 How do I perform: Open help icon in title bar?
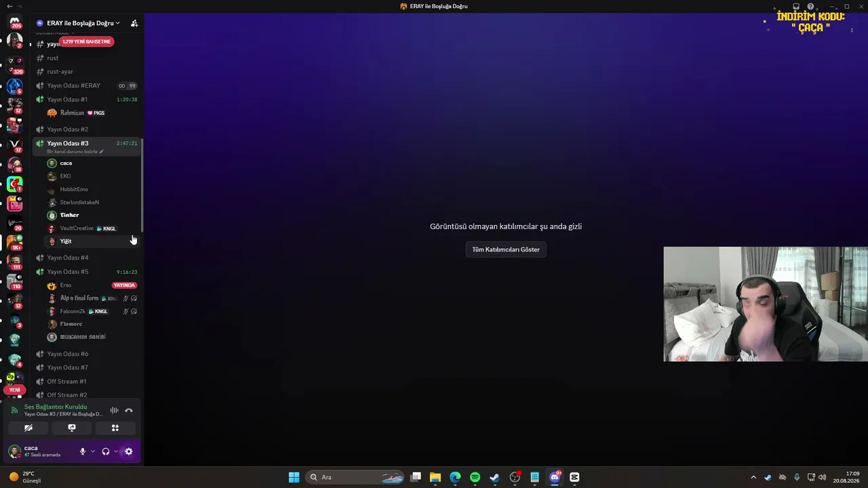coord(810,6)
